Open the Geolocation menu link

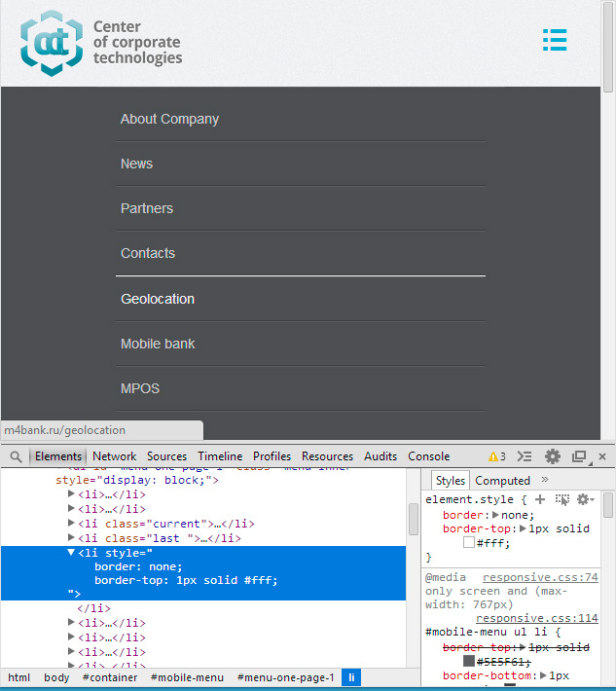click(158, 299)
